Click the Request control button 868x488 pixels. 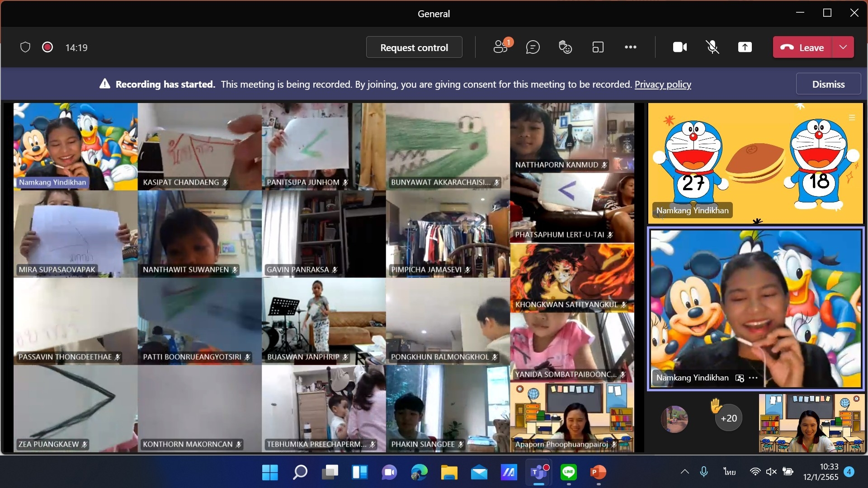414,47
